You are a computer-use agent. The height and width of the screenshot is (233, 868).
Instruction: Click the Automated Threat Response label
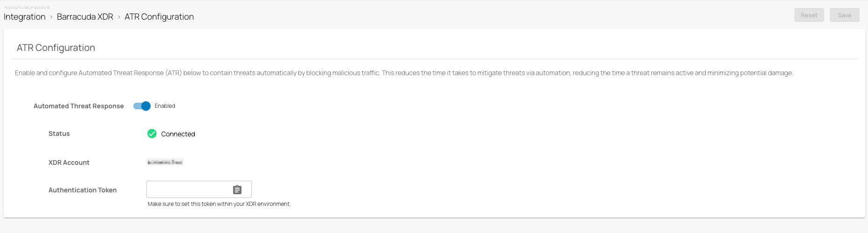pos(79,106)
